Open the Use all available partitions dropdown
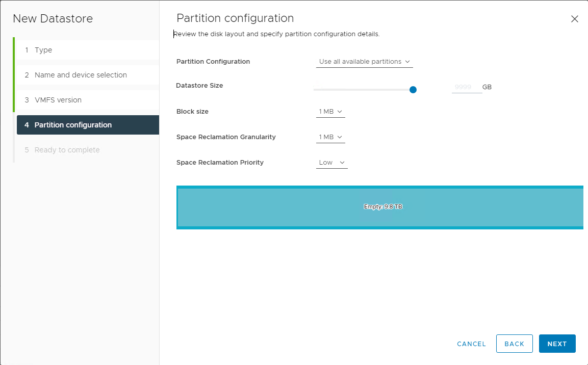This screenshot has width=588, height=365. point(364,62)
